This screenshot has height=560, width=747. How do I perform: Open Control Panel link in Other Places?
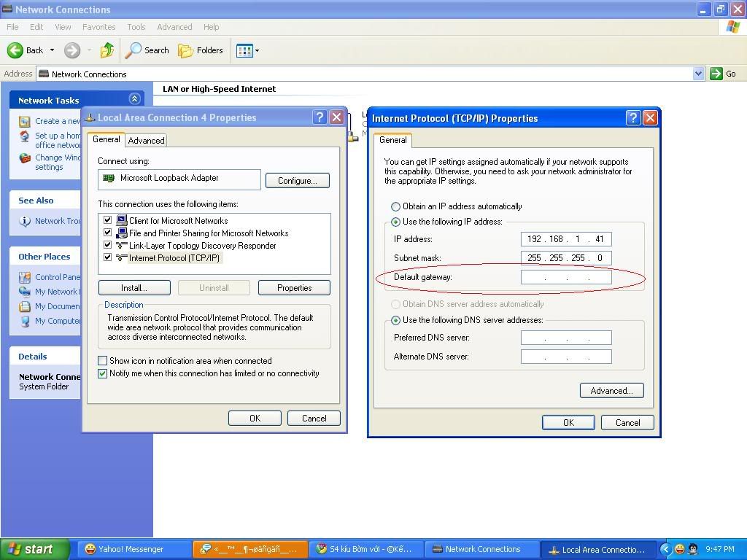coord(57,277)
